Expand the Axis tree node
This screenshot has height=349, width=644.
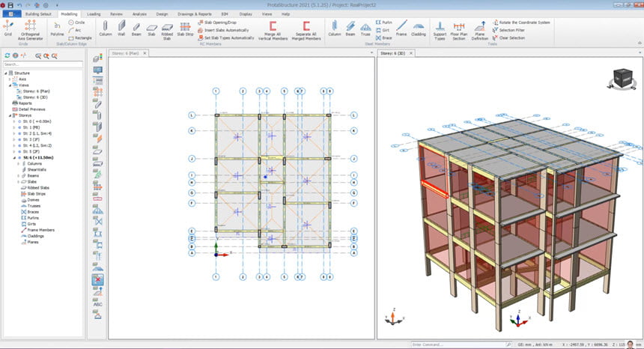10,79
